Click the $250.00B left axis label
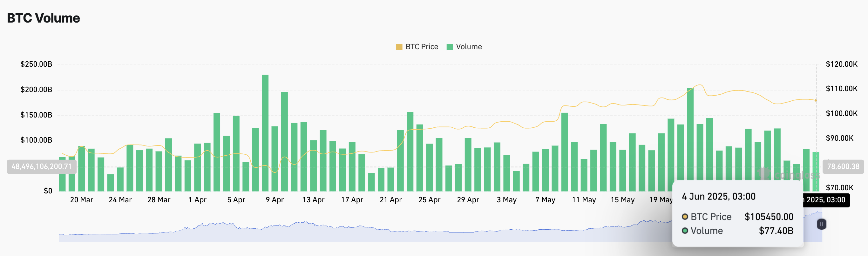The width and height of the screenshot is (868, 256). (x=37, y=64)
